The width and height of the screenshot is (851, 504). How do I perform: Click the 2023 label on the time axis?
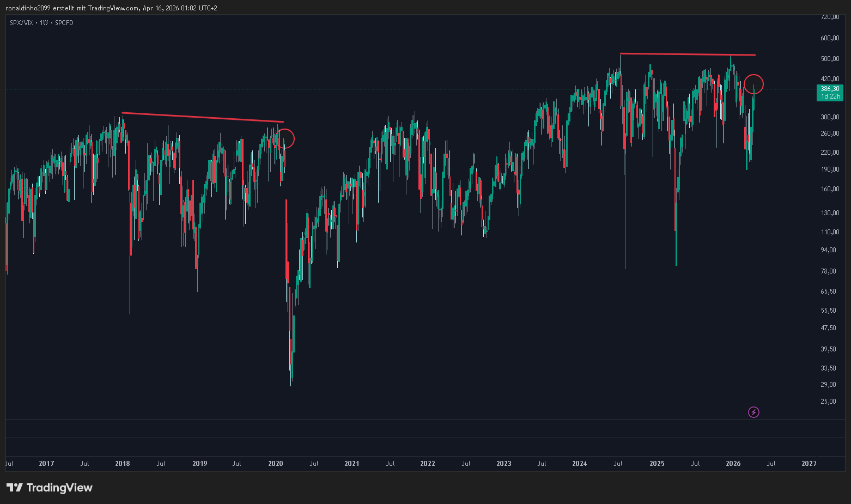click(504, 464)
